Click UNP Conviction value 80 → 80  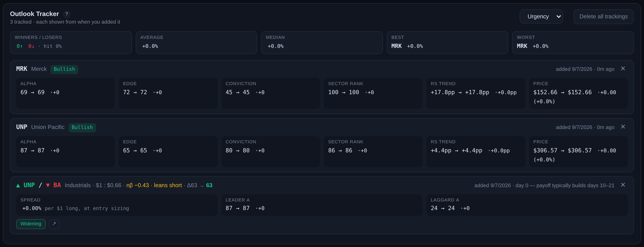237,150
